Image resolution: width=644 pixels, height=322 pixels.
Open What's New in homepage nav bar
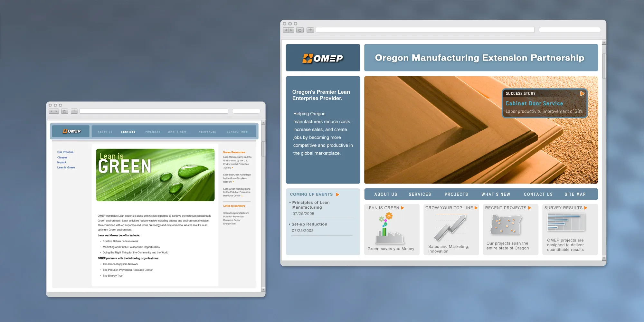pyautogui.click(x=496, y=194)
